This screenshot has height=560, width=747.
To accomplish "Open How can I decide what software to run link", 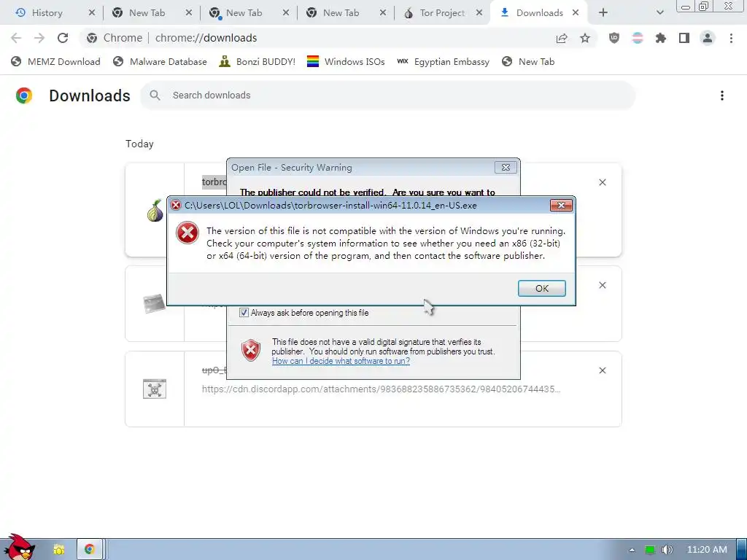I will pyautogui.click(x=341, y=361).
